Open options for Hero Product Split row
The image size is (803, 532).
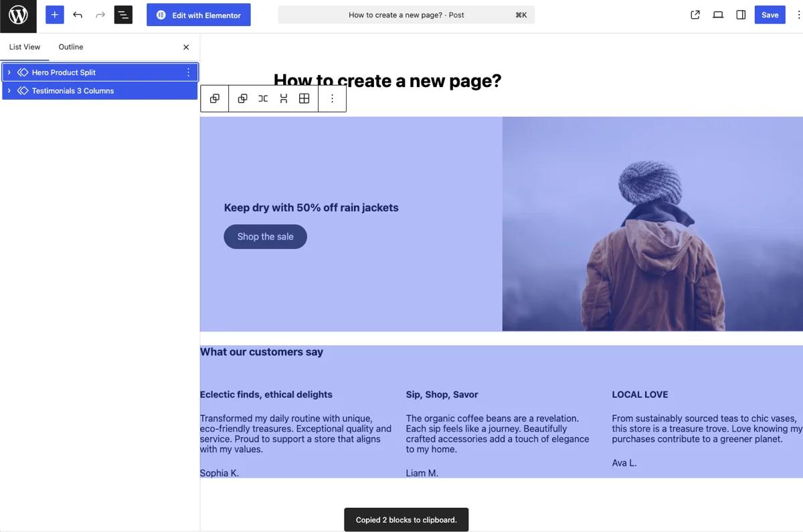coord(188,72)
